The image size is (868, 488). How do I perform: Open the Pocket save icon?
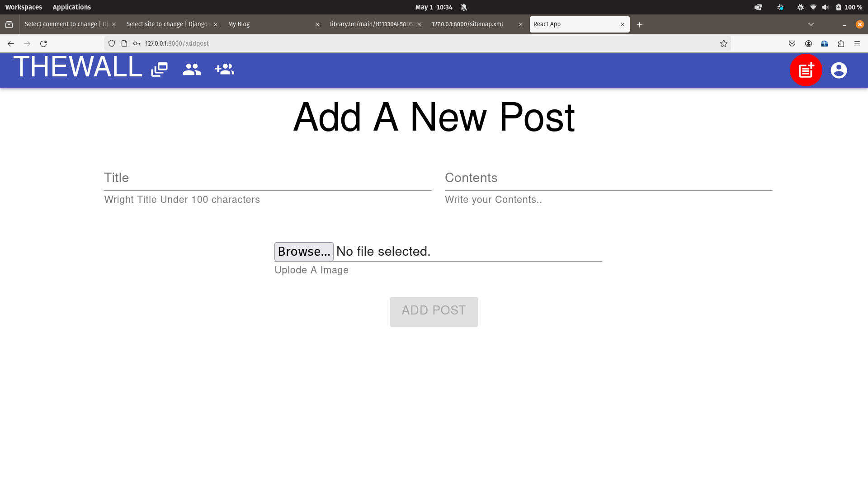(x=792, y=43)
